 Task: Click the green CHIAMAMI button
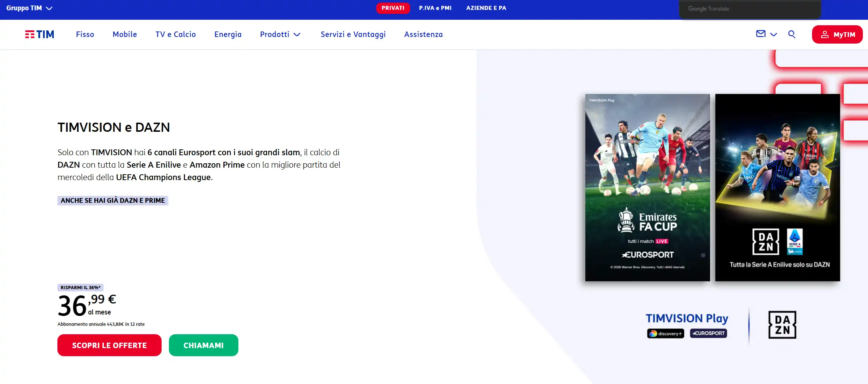point(204,345)
